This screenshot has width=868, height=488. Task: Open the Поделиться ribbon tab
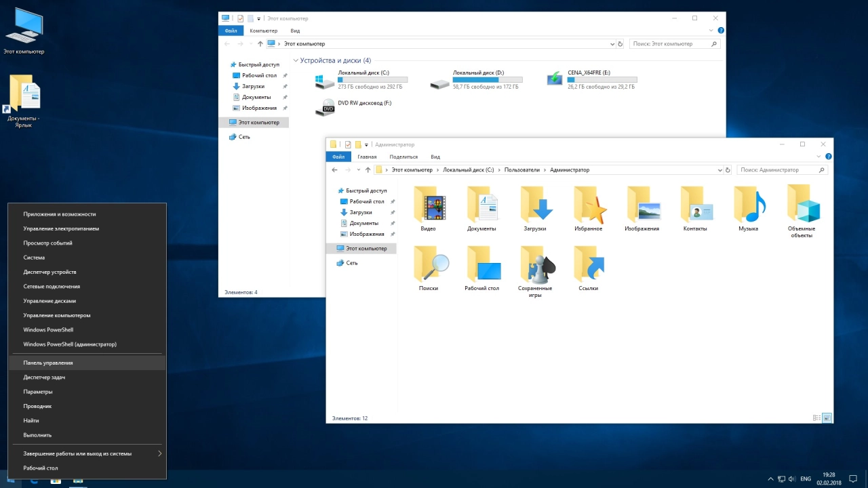pyautogui.click(x=403, y=157)
